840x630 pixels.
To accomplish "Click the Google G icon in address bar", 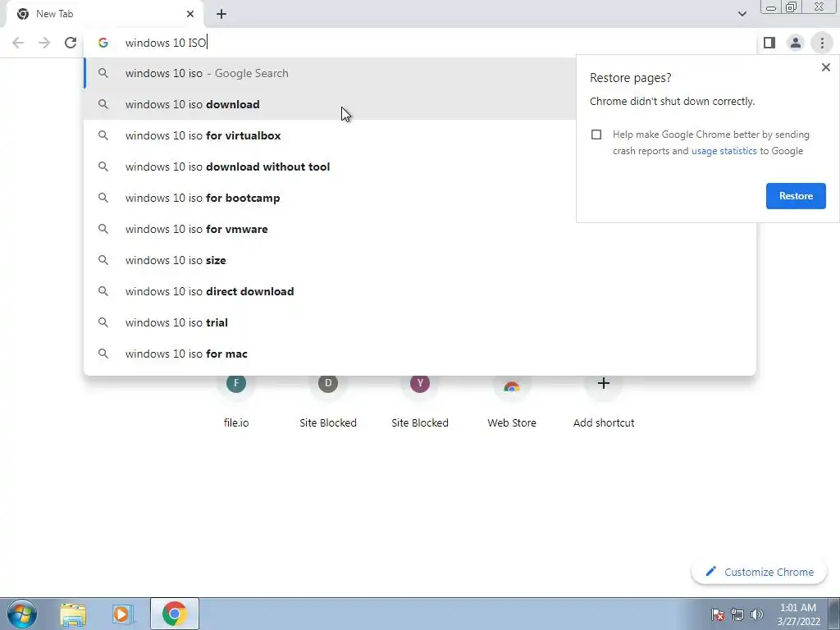I will 103,43.
